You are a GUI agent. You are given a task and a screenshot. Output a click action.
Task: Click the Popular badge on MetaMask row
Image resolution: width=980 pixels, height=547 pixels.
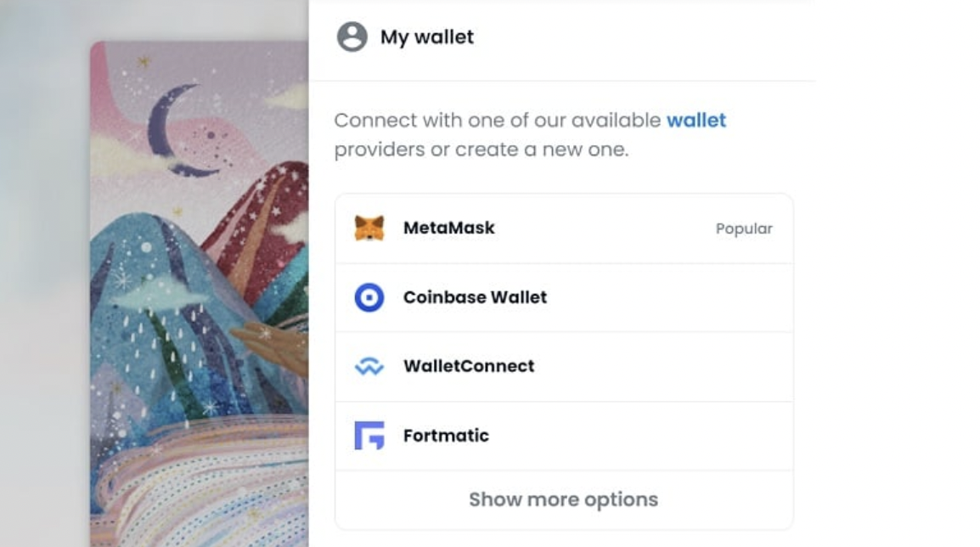(x=744, y=228)
